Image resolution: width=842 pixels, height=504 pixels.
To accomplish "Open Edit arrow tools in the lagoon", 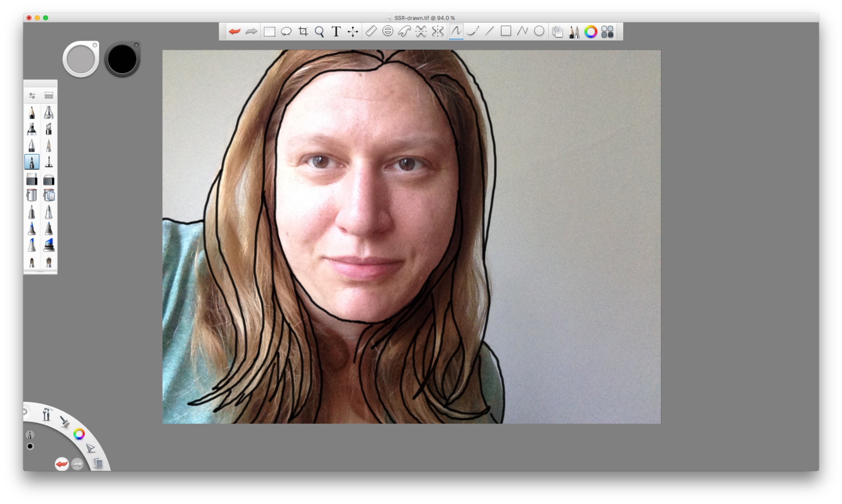I will [x=91, y=448].
